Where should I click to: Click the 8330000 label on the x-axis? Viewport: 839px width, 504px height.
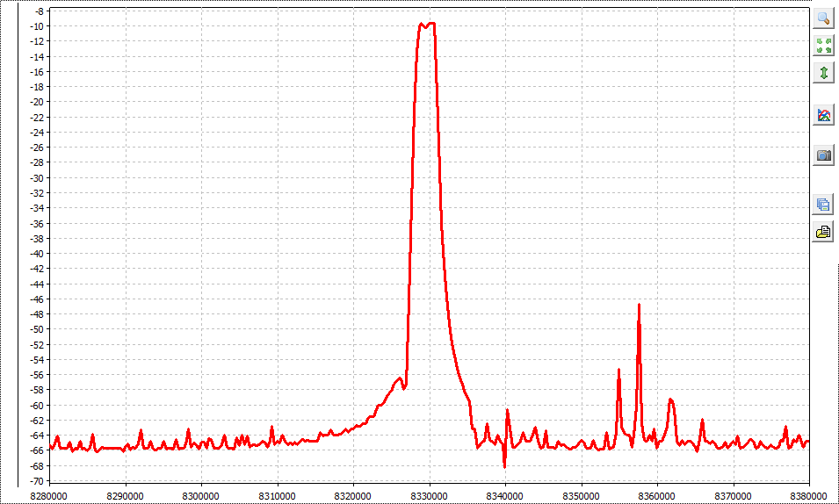pyautogui.click(x=430, y=495)
